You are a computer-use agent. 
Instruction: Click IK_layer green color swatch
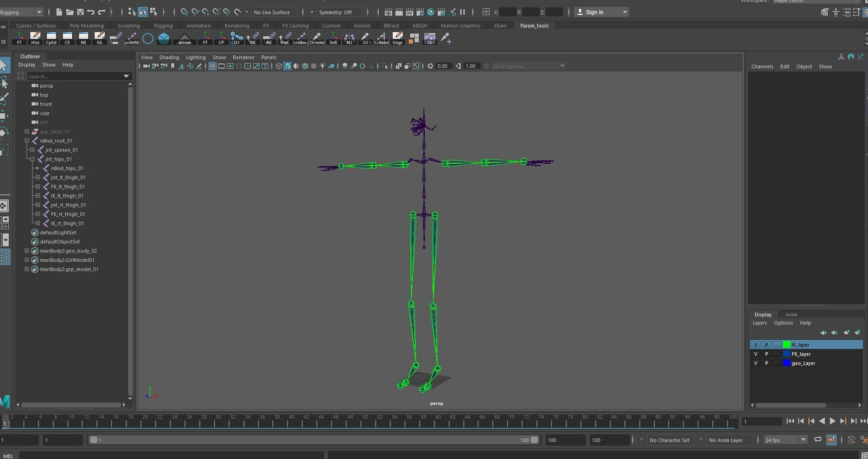point(787,345)
